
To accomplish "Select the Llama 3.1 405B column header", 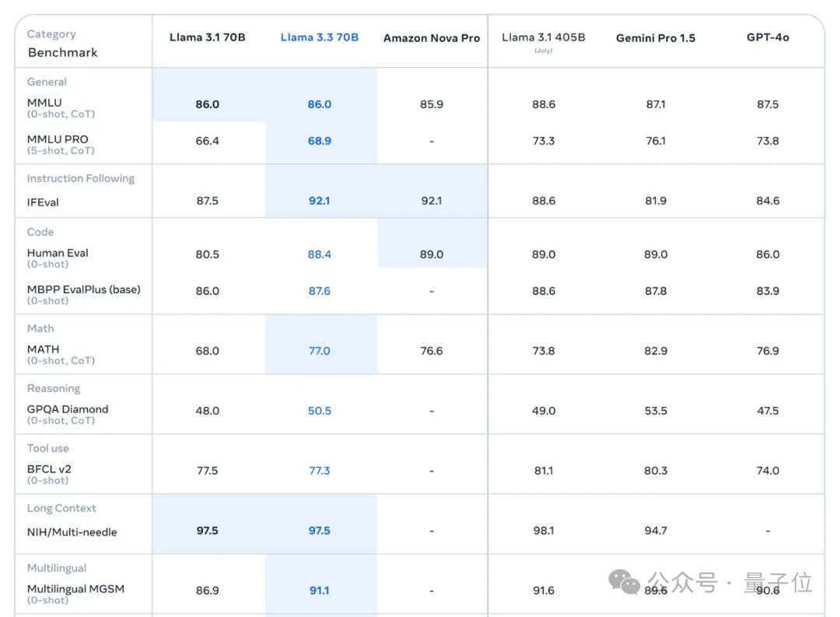I will click(543, 37).
